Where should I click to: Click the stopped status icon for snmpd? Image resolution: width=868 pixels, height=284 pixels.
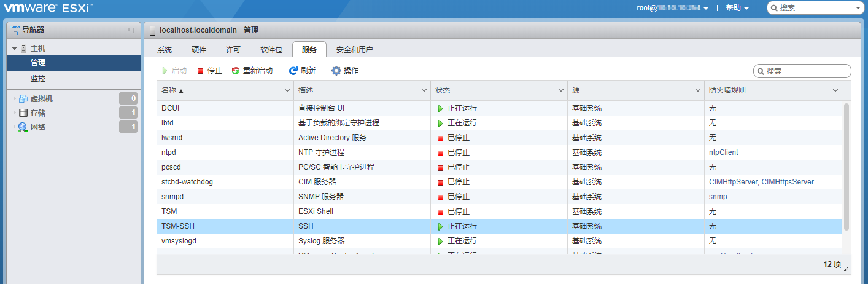440,197
